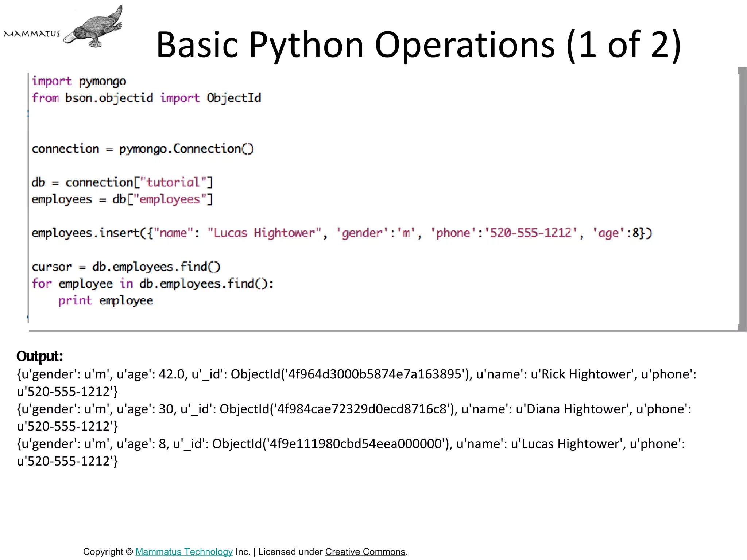Click the Rick Hightower output record
747x560 pixels.
[x=357, y=383]
